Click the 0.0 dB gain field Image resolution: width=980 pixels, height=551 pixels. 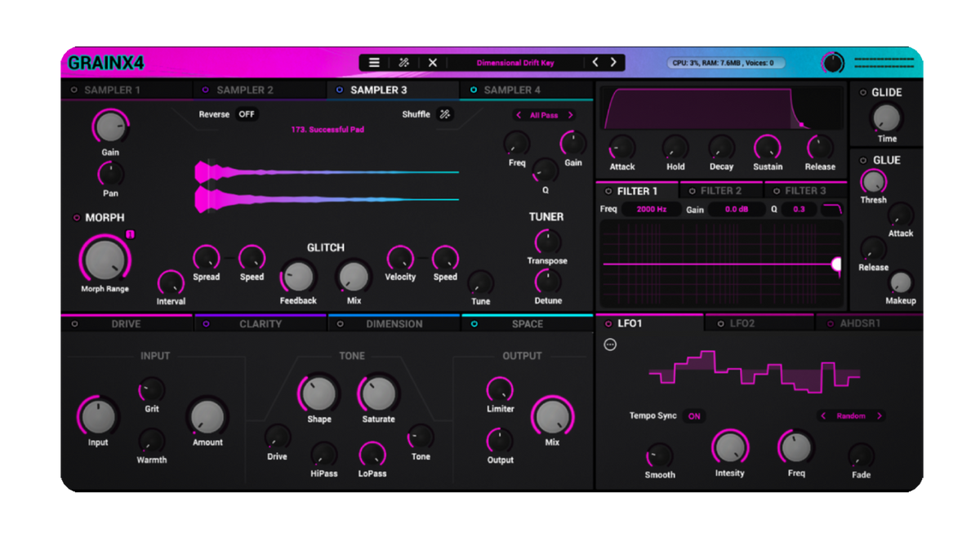tap(737, 210)
